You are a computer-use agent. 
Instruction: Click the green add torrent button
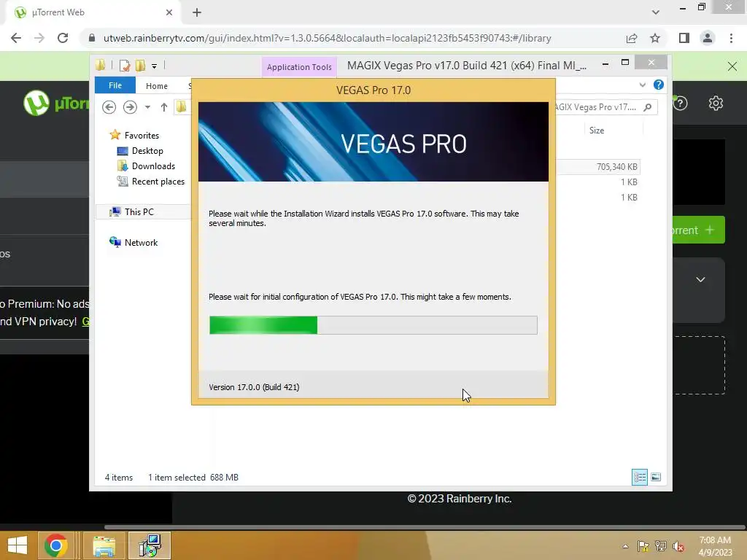[x=698, y=230]
